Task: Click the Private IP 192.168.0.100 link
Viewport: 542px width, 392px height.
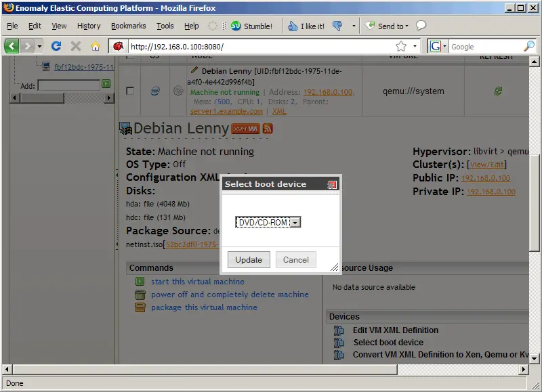Action: click(x=491, y=192)
